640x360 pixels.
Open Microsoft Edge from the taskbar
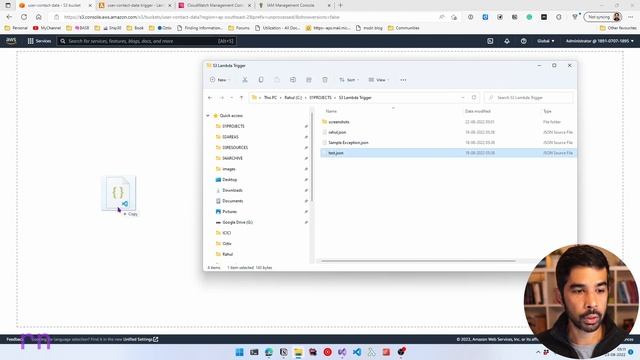(269, 352)
